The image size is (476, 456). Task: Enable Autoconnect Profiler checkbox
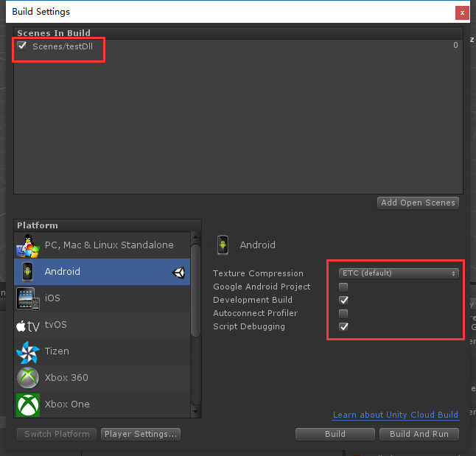click(343, 313)
